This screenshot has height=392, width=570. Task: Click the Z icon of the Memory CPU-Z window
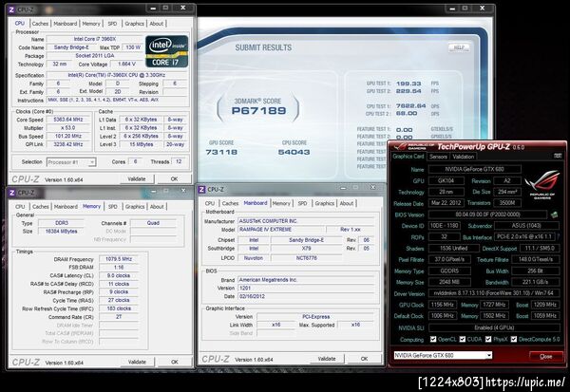(x=11, y=193)
